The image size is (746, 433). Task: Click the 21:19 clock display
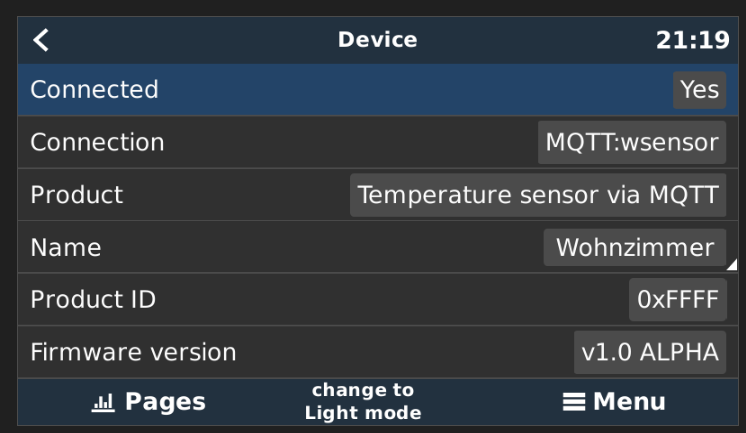(693, 40)
